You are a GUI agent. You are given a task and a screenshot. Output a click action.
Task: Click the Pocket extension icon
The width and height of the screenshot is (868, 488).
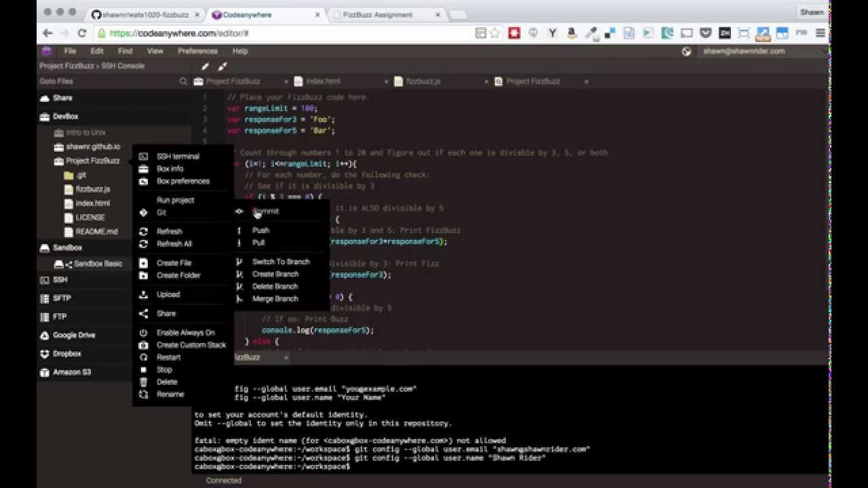coord(706,33)
